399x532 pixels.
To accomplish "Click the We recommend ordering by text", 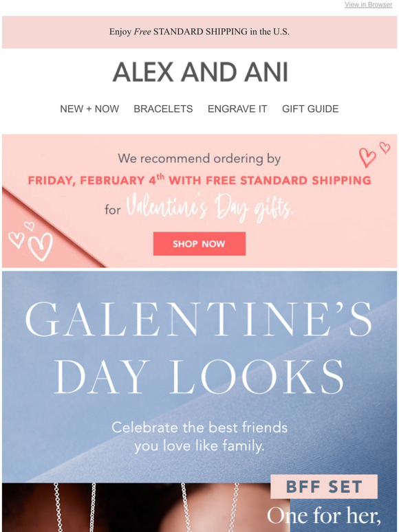I will [x=199, y=159].
